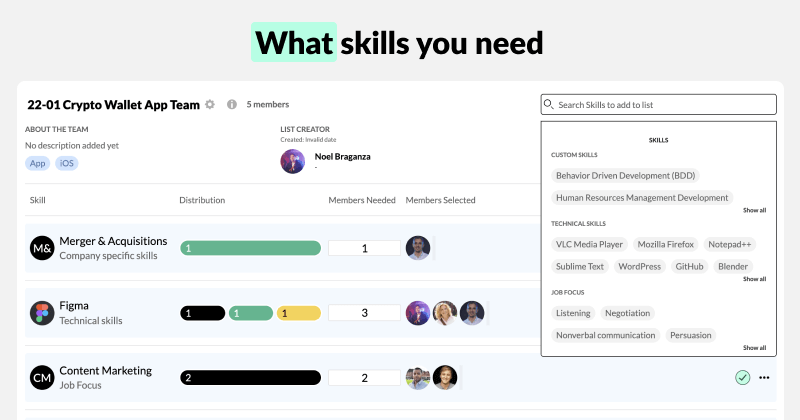Click the Content Marketing CM icon
The height and width of the screenshot is (420, 800).
42,378
